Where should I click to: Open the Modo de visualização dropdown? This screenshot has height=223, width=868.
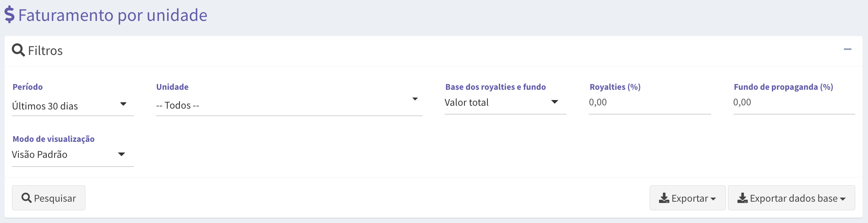pyautogui.click(x=73, y=155)
